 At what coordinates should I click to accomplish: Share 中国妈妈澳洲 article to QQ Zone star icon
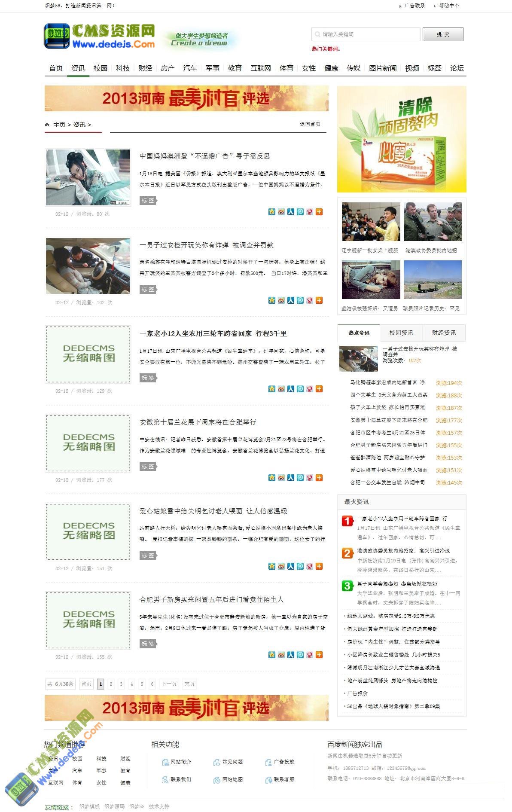coord(271,211)
